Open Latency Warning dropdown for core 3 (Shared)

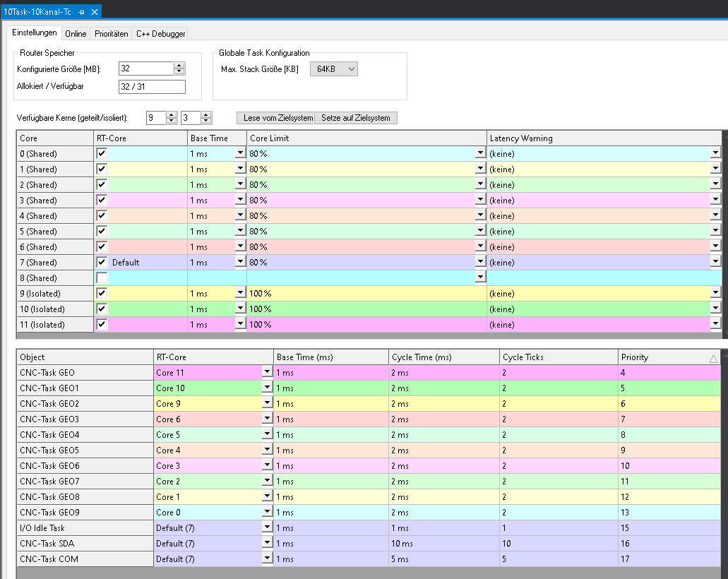coord(715,201)
